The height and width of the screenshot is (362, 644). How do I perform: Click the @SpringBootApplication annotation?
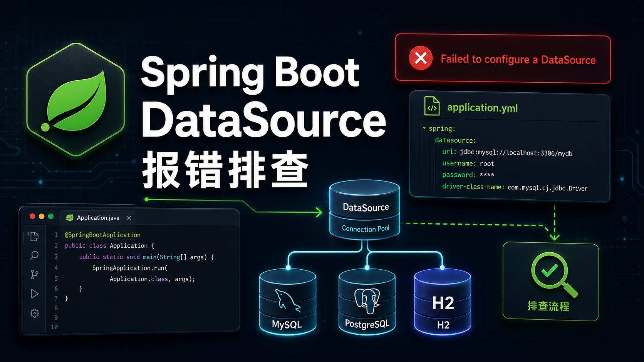[x=102, y=235]
